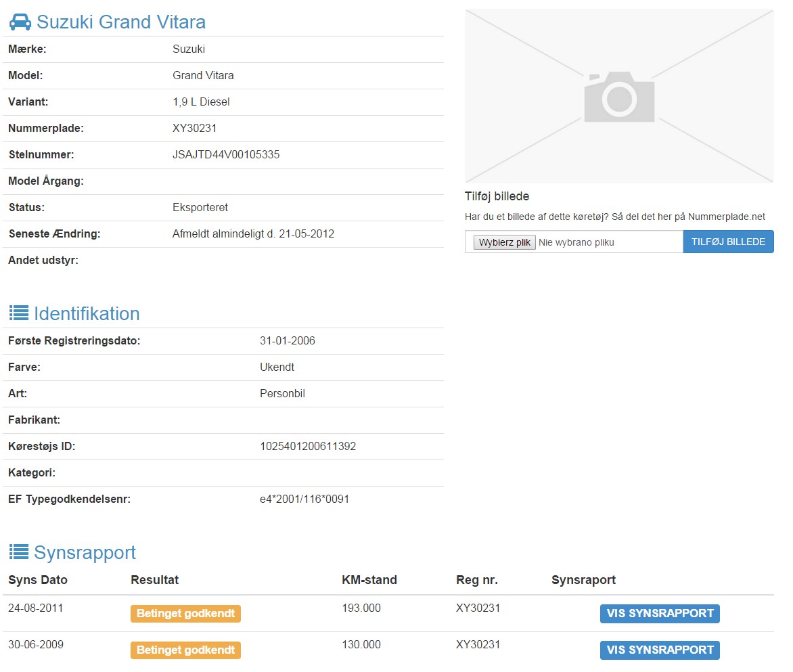Click Betinget godkendt badge for 30-06-2009
The image size is (793, 672).
click(185, 650)
